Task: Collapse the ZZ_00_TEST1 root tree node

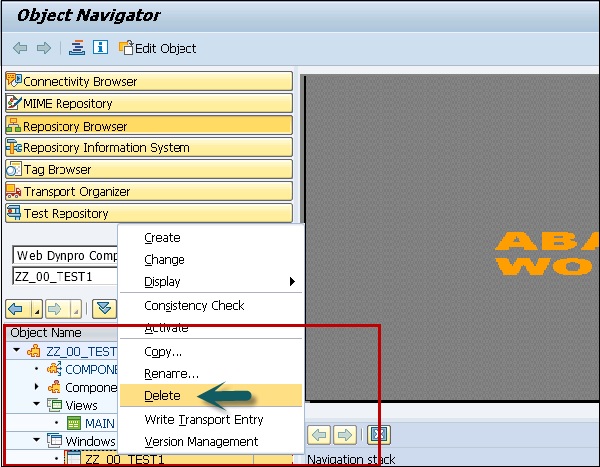Action: coord(17,351)
